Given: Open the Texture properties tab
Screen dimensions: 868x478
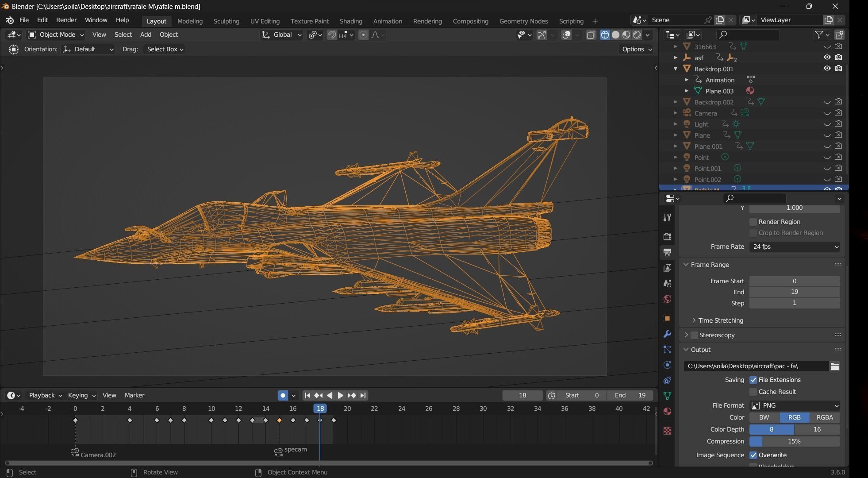Looking at the screenshot, I should pyautogui.click(x=667, y=431).
